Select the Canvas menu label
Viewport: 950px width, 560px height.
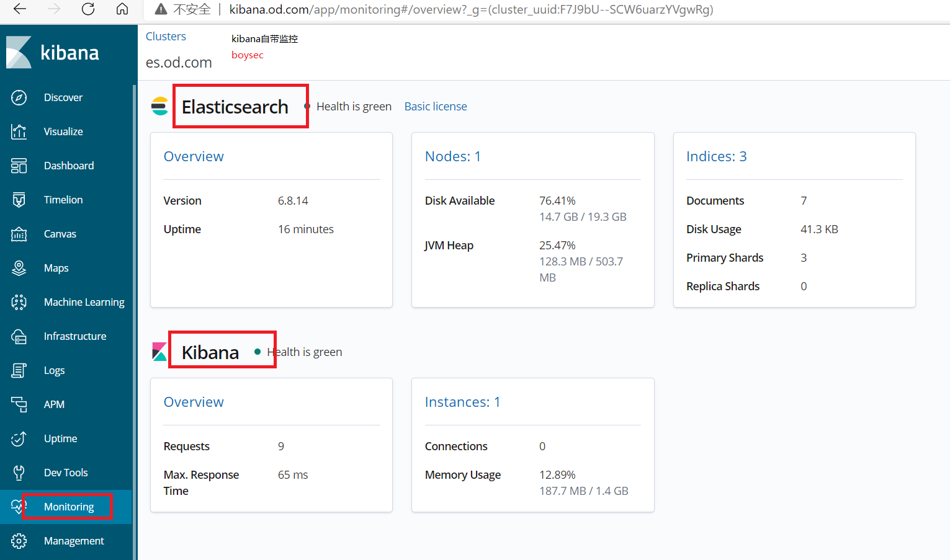coord(60,234)
